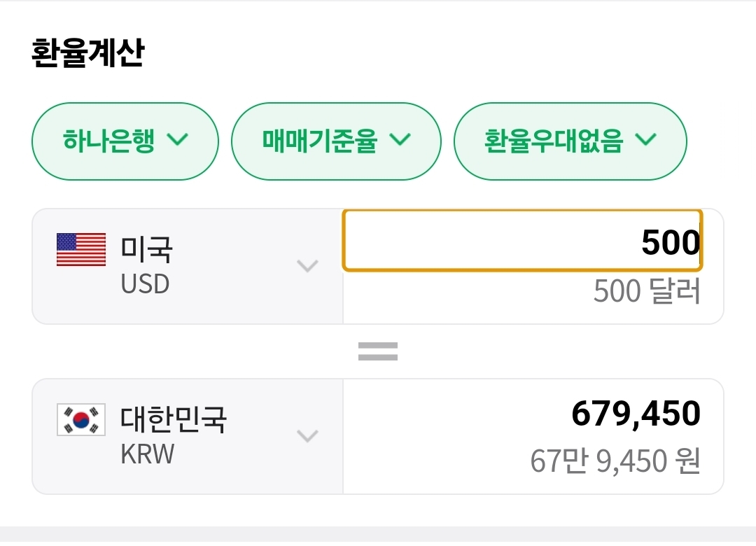Select the 미국 USD currency label
756x546 pixels.
click(146, 266)
